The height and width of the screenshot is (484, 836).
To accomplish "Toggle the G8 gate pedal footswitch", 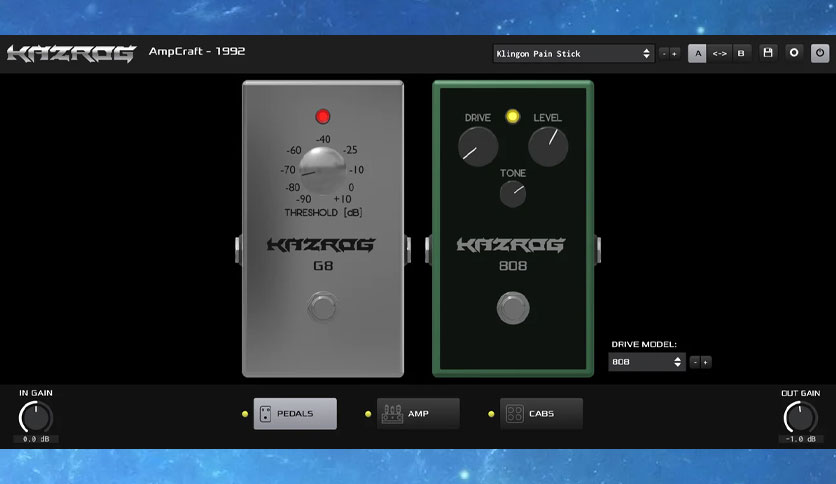I will pyautogui.click(x=322, y=306).
